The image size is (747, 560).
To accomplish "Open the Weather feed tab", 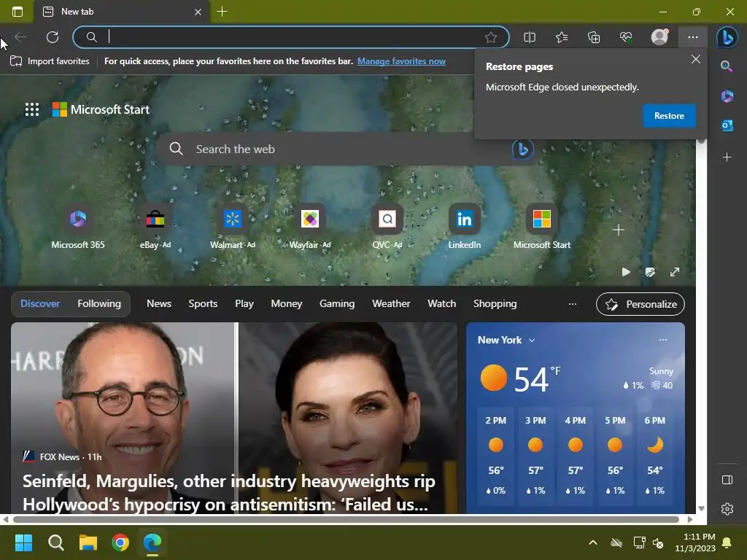I will click(x=391, y=304).
